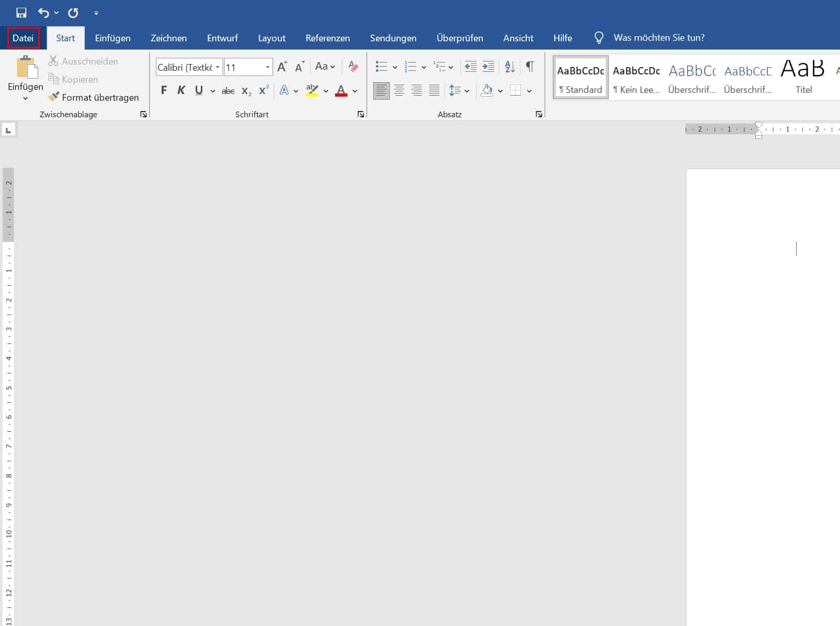Select the Standard style
The width and height of the screenshot is (840, 626).
(581, 77)
